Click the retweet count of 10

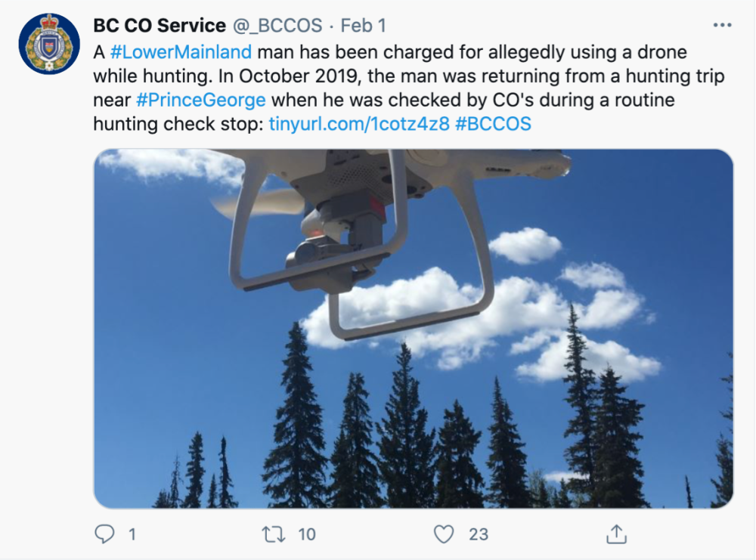[x=306, y=534]
